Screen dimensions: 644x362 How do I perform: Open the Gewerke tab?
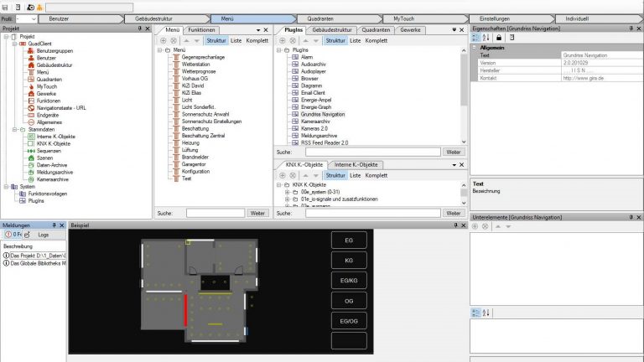(x=409, y=29)
